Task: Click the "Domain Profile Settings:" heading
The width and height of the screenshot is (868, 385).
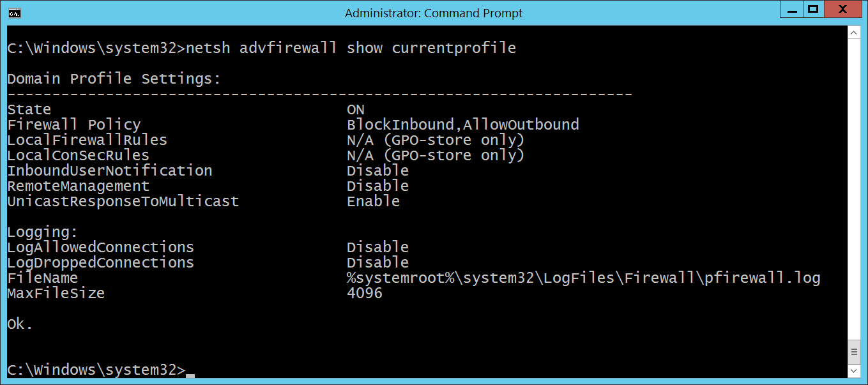Action: coord(114,79)
